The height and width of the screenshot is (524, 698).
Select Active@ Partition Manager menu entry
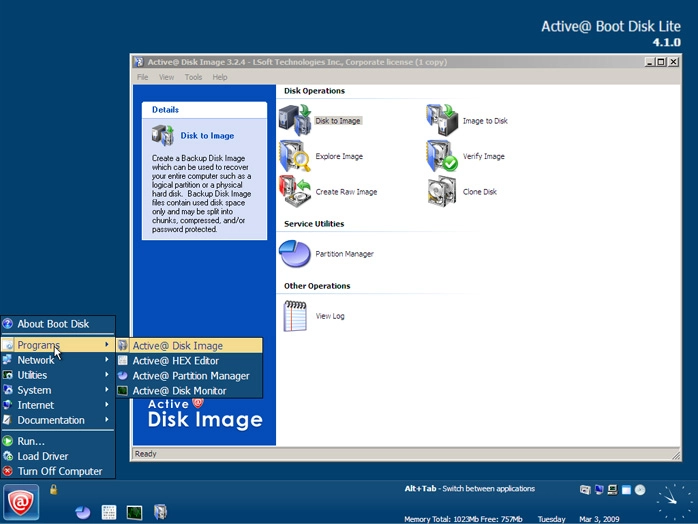(x=189, y=376)
